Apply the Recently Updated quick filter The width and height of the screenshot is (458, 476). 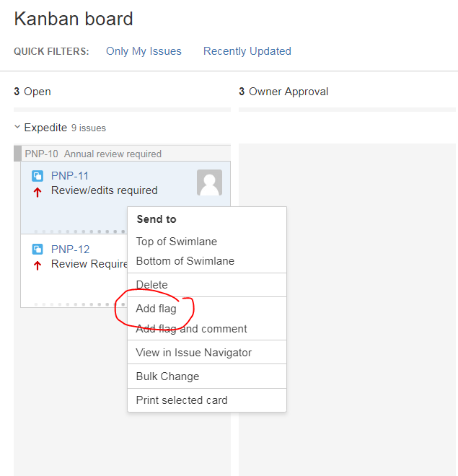pos(247,51)
